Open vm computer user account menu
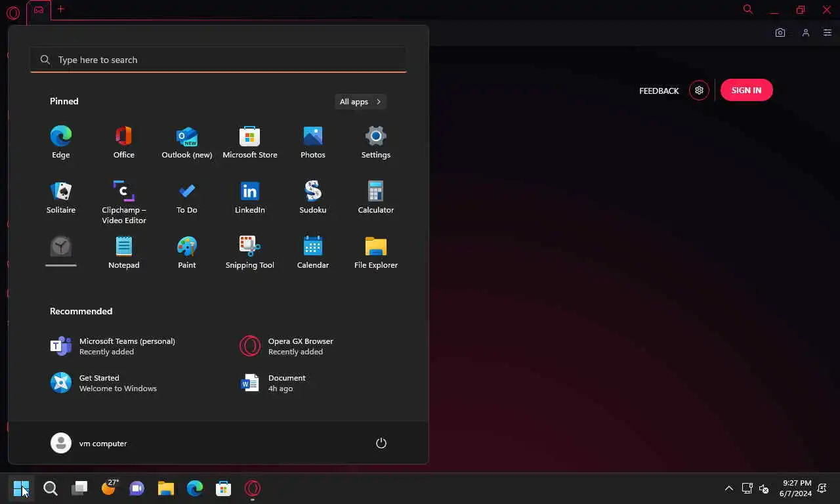 tap(89, 443)
